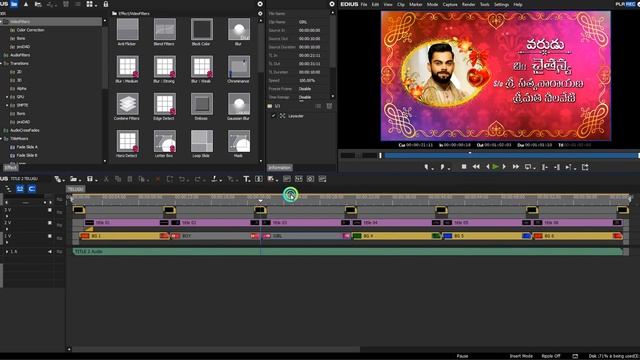Click the Copy icon in timeline toolbar
640x360 pixels.
click(x=118, y=179)
